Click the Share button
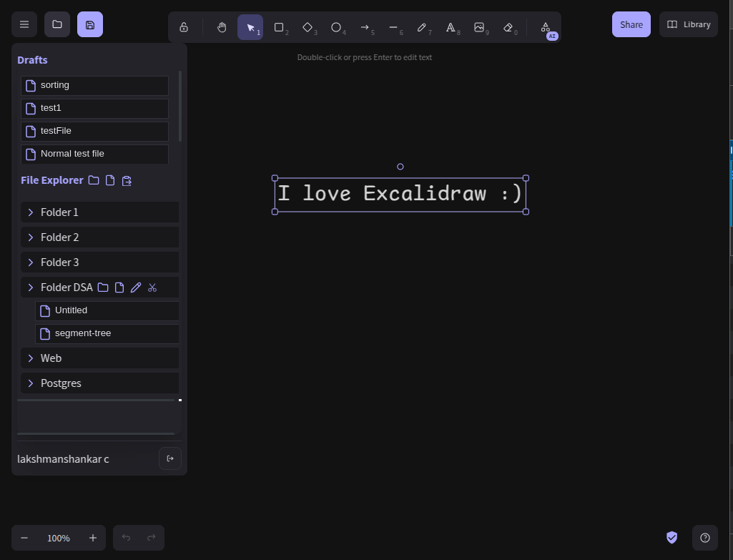The height and width of the screenshot is (560, 733). (x=631, y=24)
